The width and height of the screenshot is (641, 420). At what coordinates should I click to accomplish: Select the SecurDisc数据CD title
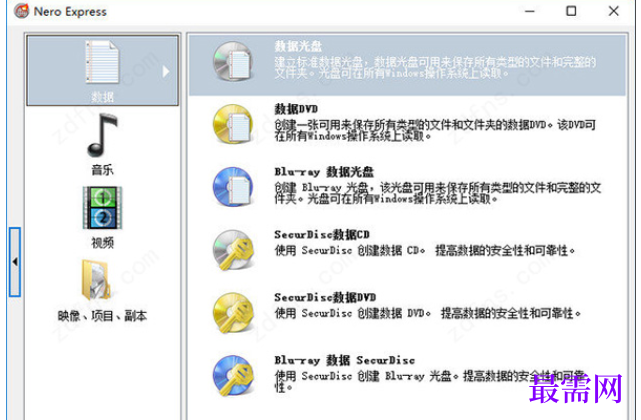pos(322,235)
